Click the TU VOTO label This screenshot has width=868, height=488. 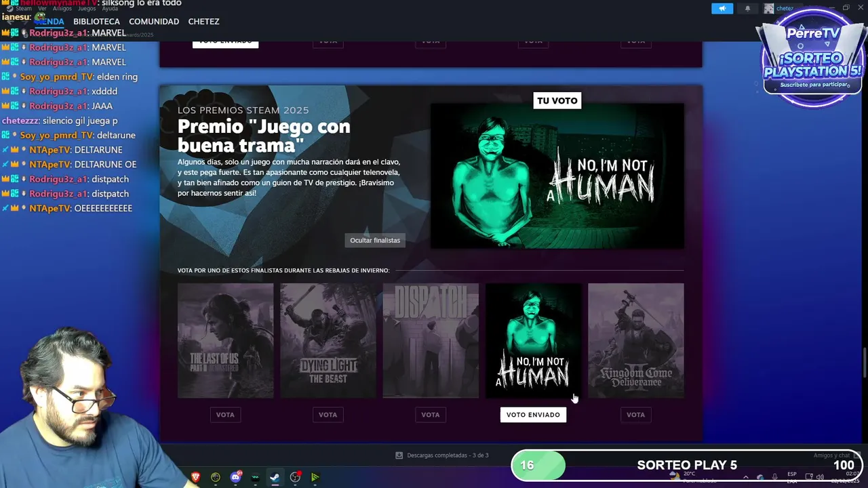[557, 101]
